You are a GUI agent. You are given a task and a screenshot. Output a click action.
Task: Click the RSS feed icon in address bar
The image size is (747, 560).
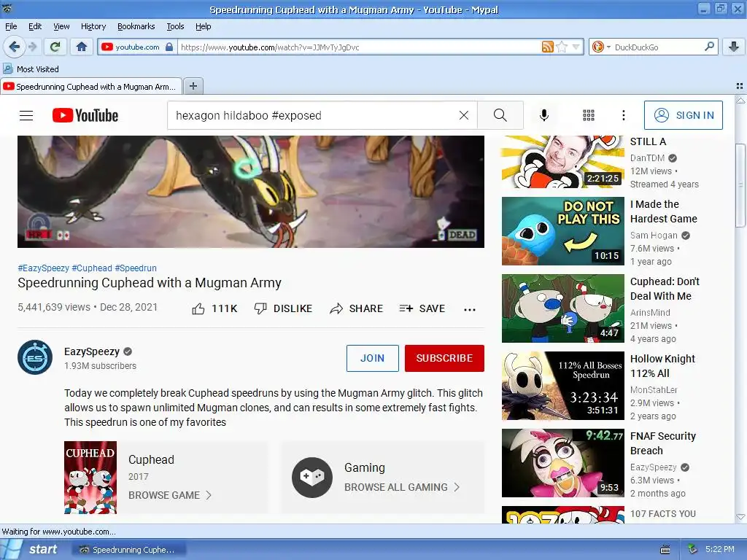click(x=547, y=47)
